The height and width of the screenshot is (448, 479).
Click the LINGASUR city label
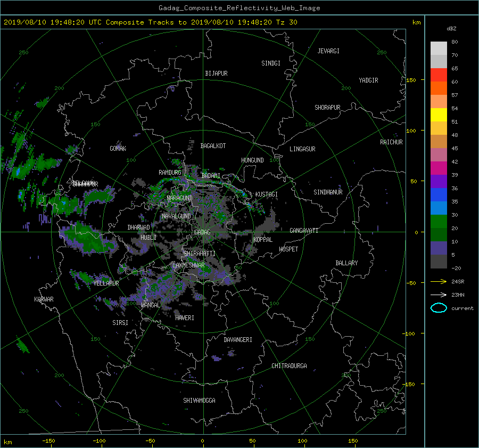(x=302, y=149)
